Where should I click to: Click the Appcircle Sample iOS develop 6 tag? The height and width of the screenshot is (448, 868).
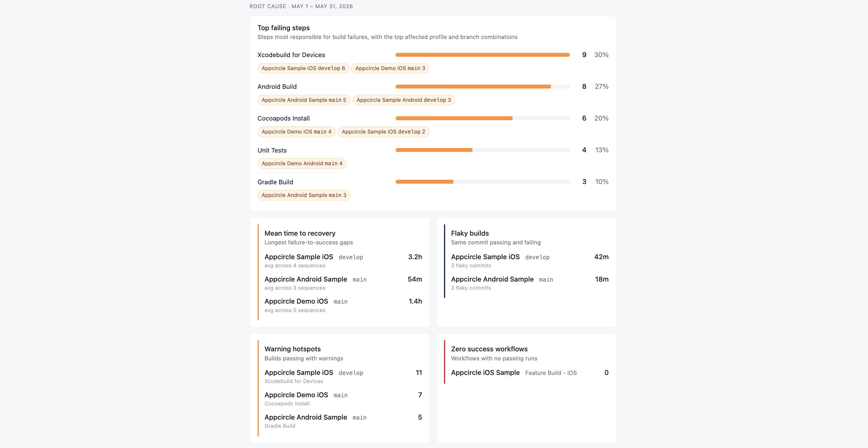pyautogui.click(x=303, y=68)
